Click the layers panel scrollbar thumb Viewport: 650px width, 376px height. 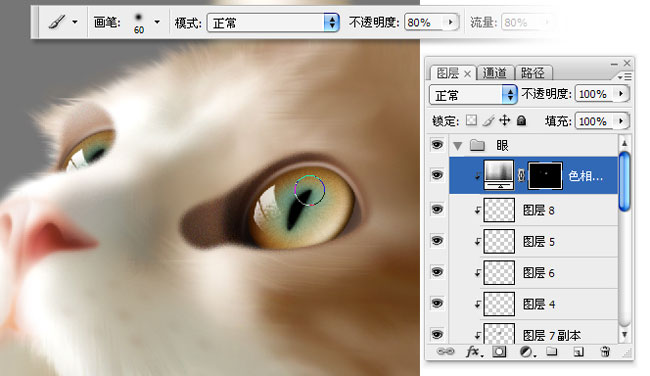pos(624,182)
